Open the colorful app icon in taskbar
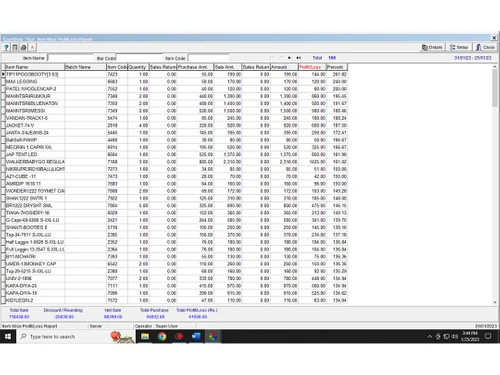Viewport: 500px width, 375px height. pos(213,337)
